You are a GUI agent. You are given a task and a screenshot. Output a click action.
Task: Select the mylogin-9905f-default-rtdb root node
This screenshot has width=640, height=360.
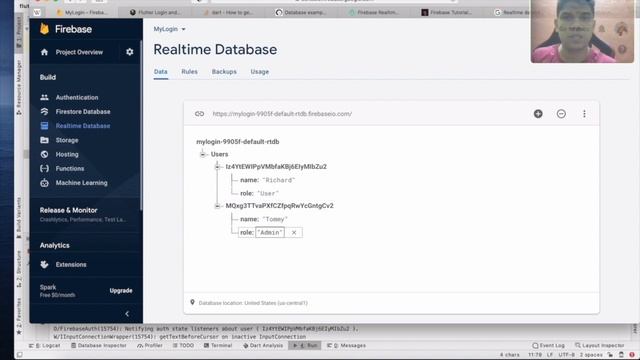point(238,142)
